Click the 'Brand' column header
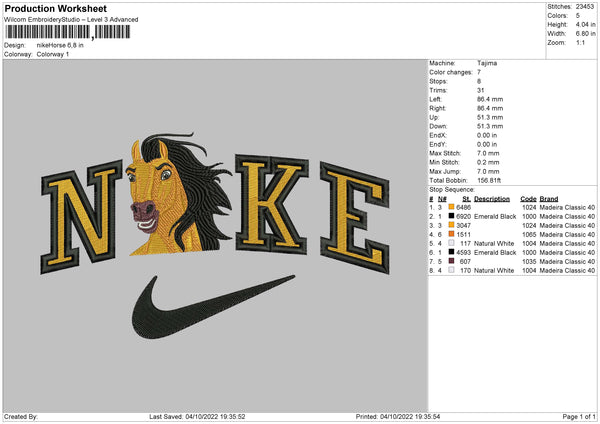Image resolution: width=600 pixels, height=424 pixels. click(x=549, y=199)
